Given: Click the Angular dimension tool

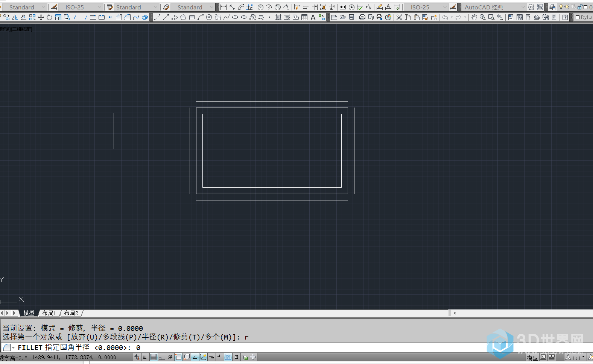Looking at the screenshot, I should [286, 7].
